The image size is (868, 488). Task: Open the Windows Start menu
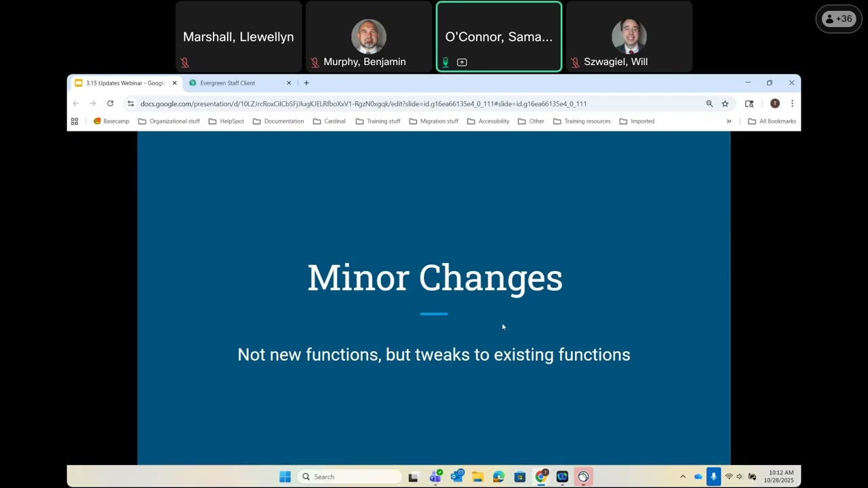click(285, 476)
